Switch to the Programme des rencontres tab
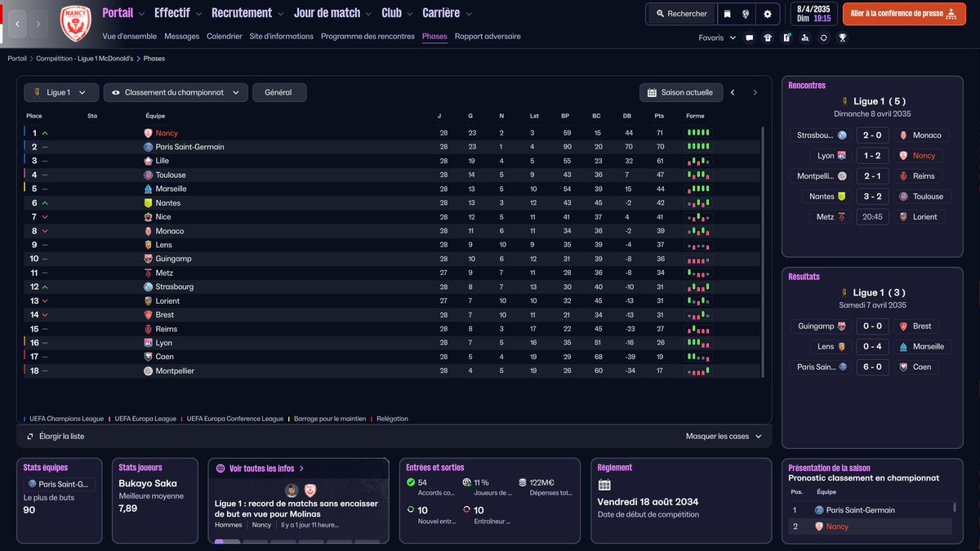This screenshot has height=551, width=980. coord(367,36)
